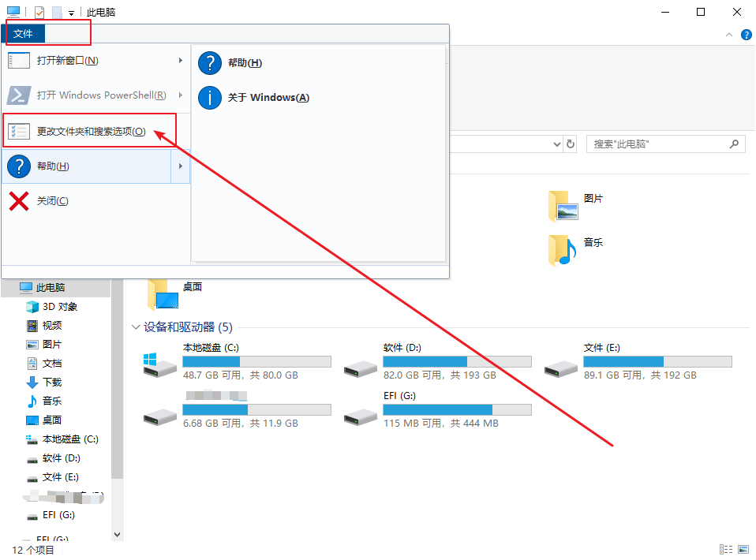
Task: Click the navigation pane scroll down arrow
Action: [x=118, y=534]
